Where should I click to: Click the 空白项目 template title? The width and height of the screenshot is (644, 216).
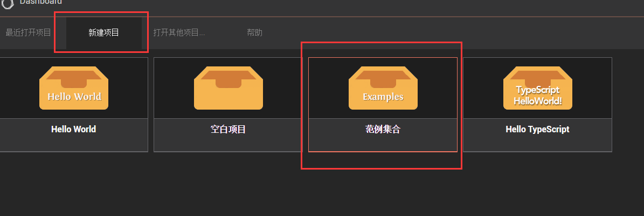pos(228,129)
